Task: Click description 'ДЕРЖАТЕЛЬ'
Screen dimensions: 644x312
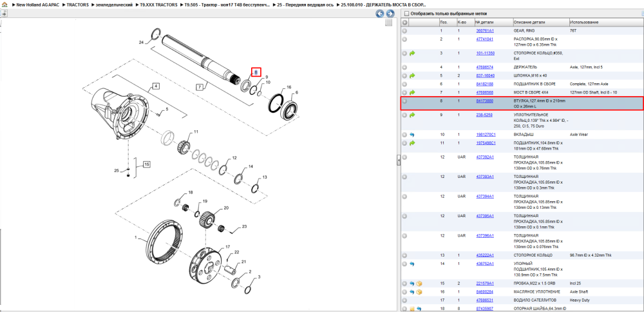Action: tap(526, 67)
